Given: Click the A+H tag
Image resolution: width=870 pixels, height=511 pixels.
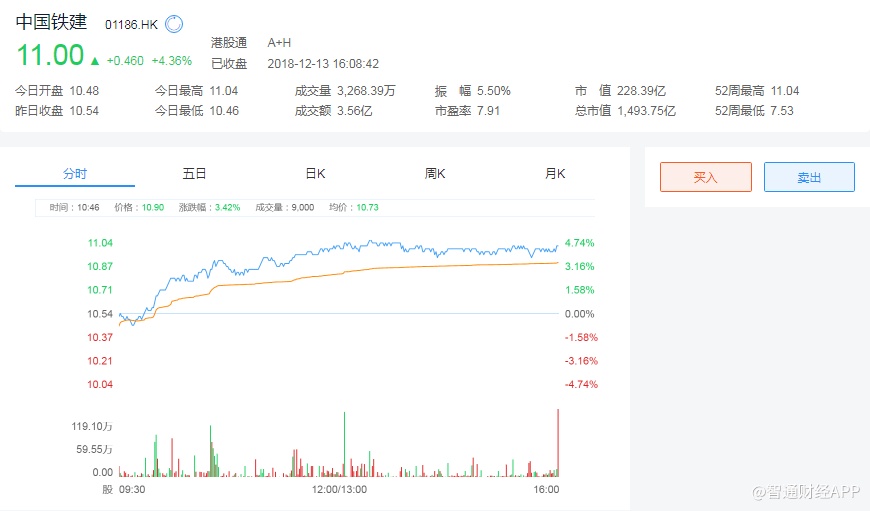Looking at the screenshot, I should [280, 43].
